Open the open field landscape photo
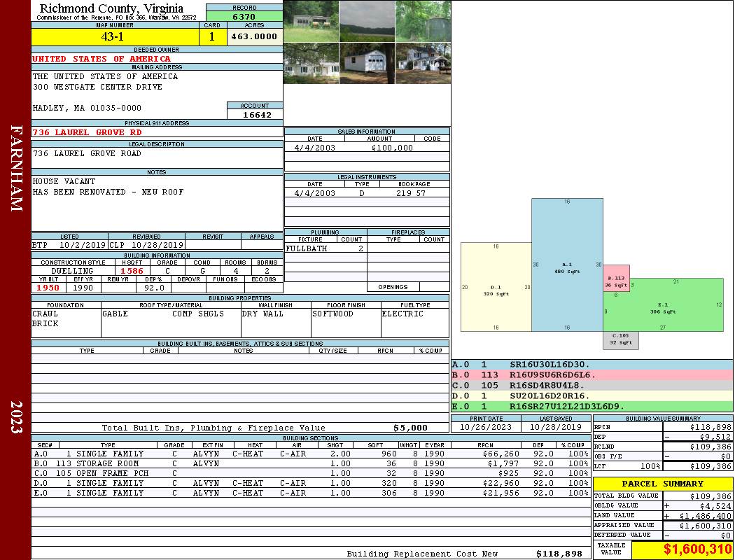 367,21
